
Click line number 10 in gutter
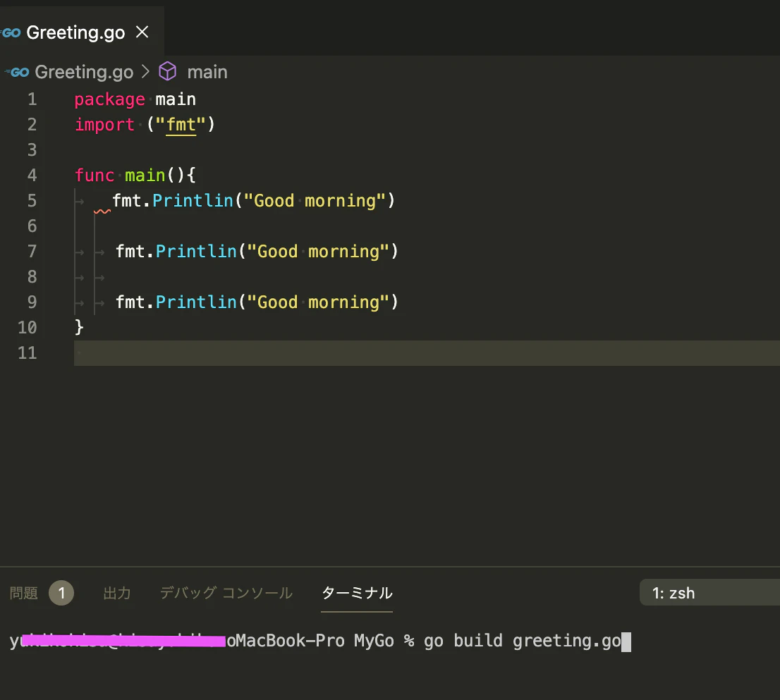[28, 328]
